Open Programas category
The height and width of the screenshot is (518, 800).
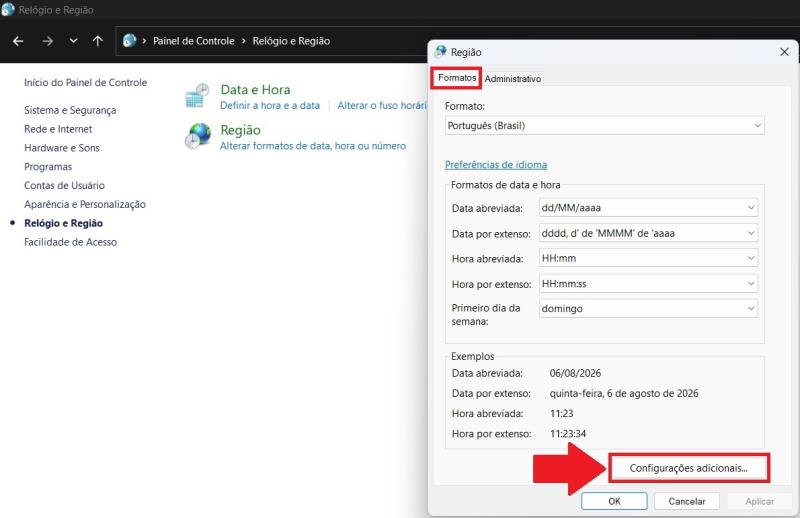tap(48, 167)
